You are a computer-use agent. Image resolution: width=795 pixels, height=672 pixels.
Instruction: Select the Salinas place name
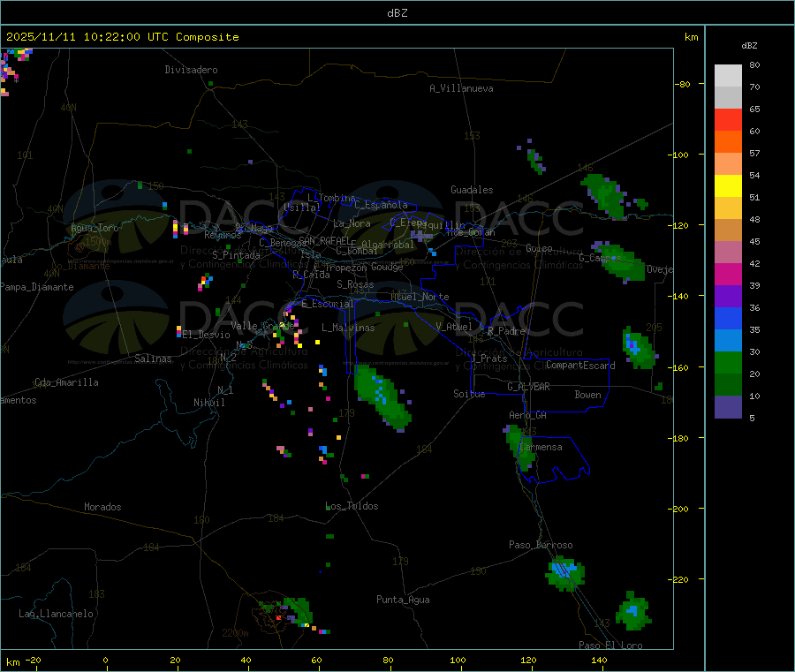click(153, 359)
